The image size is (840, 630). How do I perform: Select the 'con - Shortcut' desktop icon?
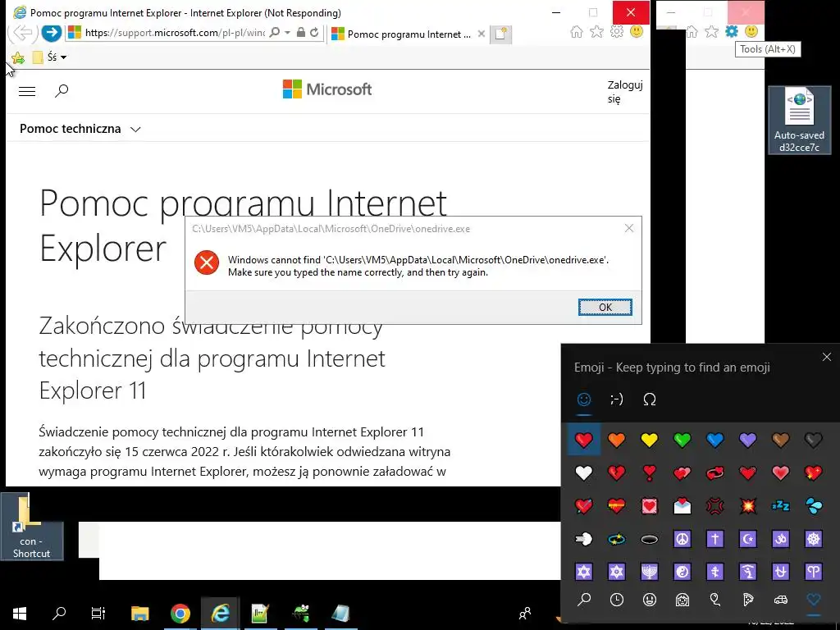[32, 527]
